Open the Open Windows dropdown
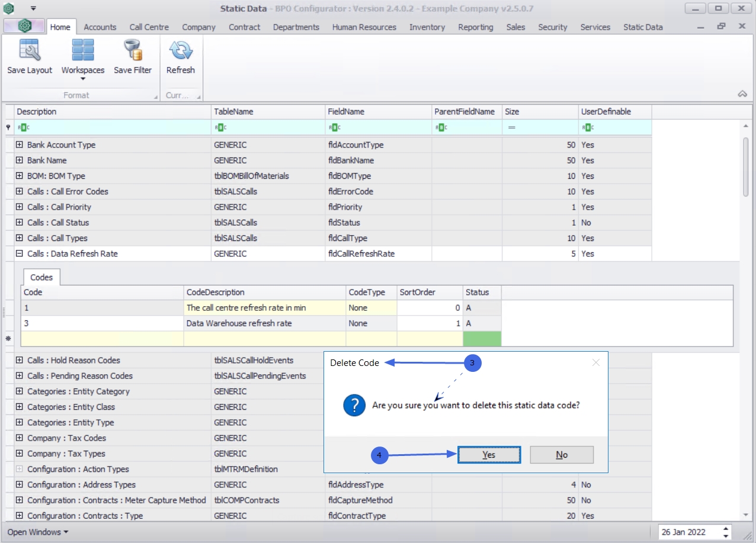Viewport: 756px width, 543px height. click(38, 532)
